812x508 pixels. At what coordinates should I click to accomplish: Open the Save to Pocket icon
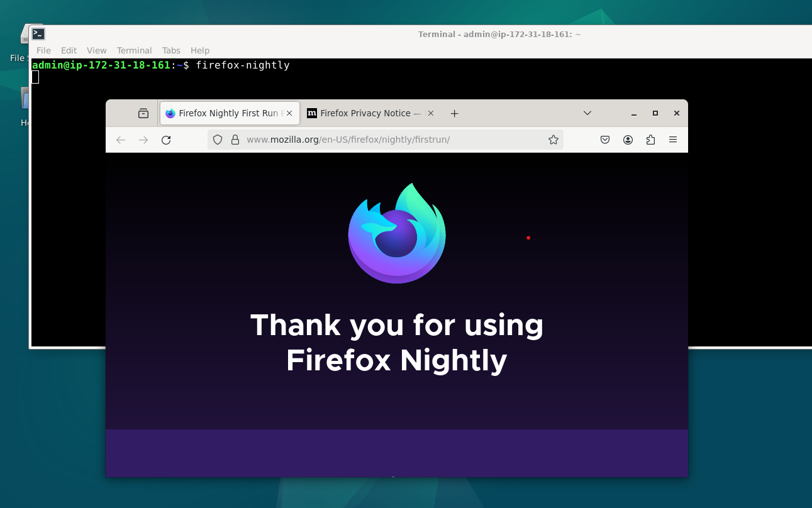coord(605,140)
